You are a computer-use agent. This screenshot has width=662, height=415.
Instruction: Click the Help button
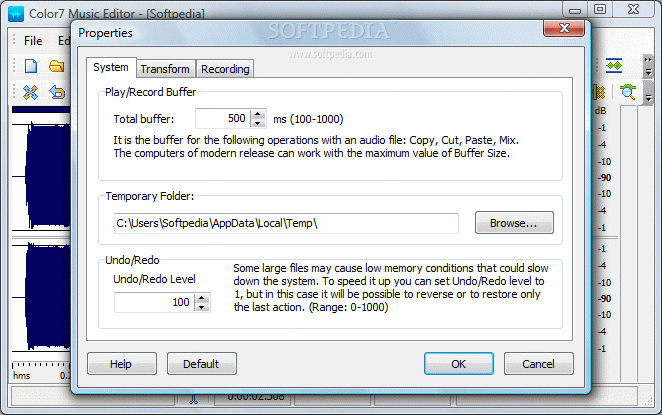pos(122,364)
